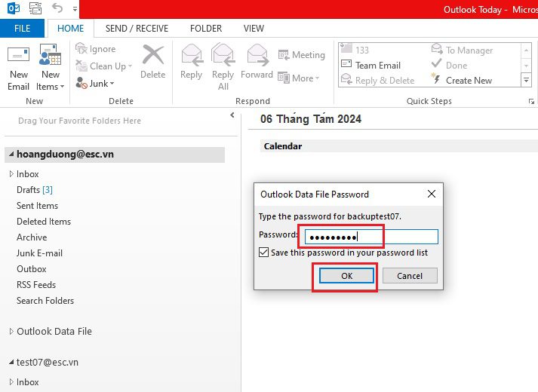Viewport: 538px width, 392px height.
Task: Collapse the test07@esc.vn account
Action: tap(11, 362)
